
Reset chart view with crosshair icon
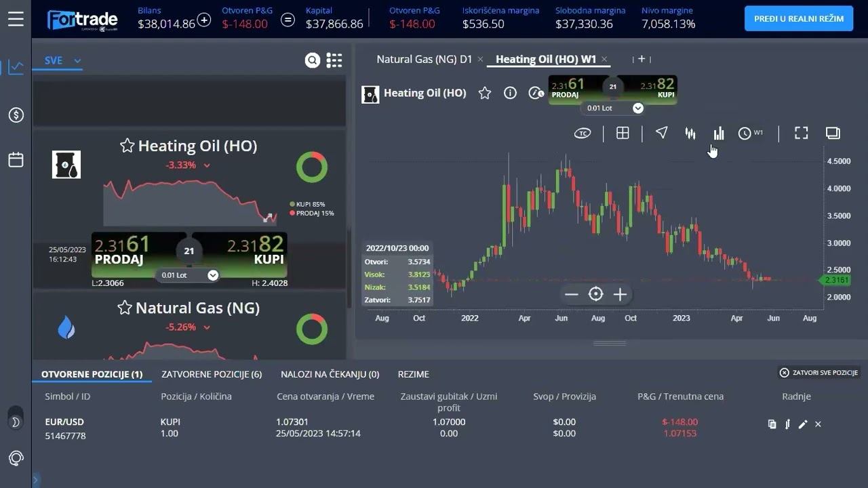(596, 294)
